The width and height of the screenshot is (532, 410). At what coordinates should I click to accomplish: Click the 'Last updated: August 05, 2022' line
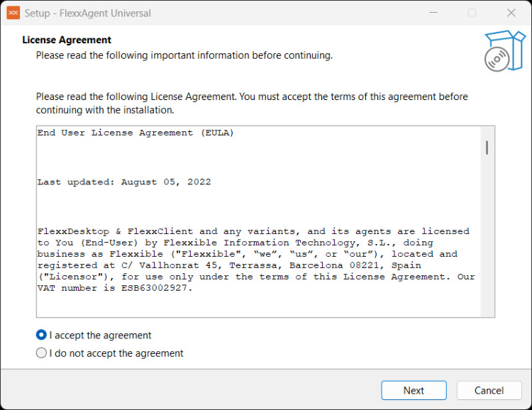tap(123, 182)
